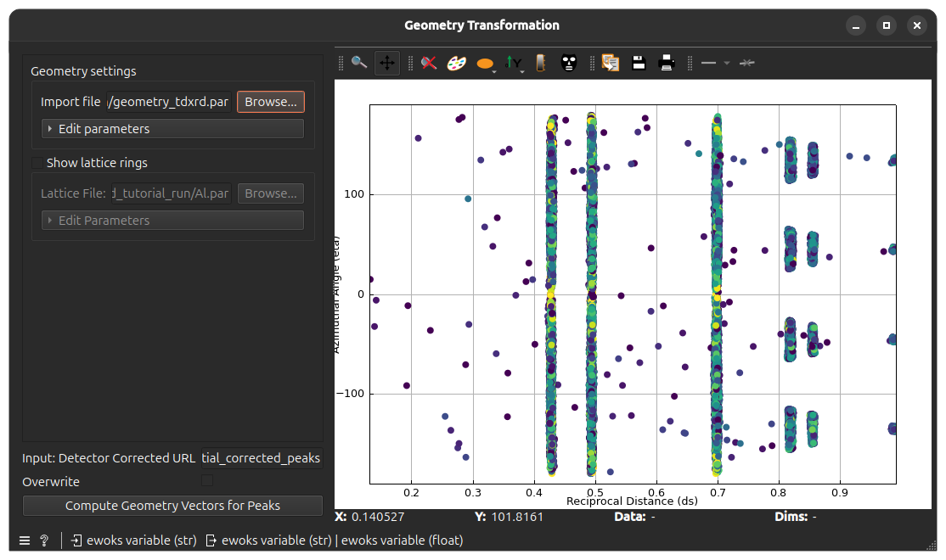The height and width of the screenshot is (560, 946).
Task: Expand the Edit parameters section
Action: pyautogui.click(x=172, y=129)
